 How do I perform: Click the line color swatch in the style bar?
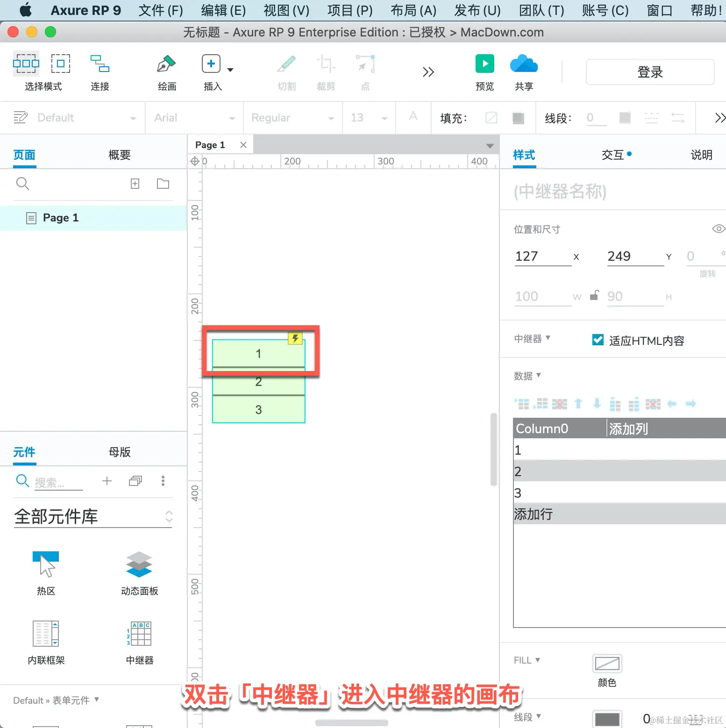pos(625,118)
